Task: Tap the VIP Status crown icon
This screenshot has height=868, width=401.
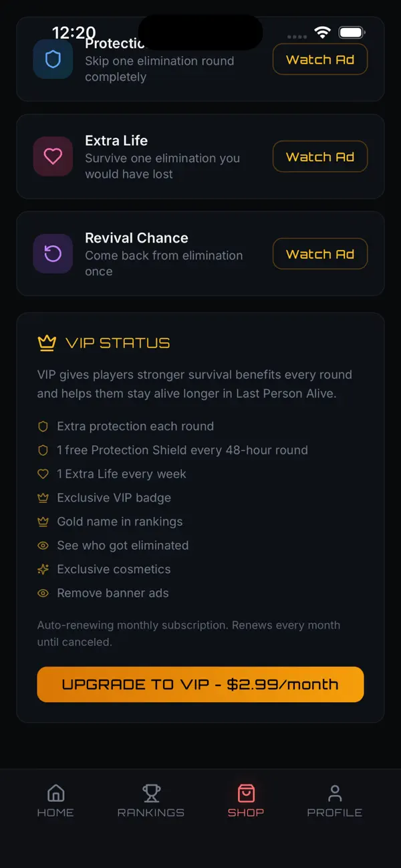Action: click(47, 343)
